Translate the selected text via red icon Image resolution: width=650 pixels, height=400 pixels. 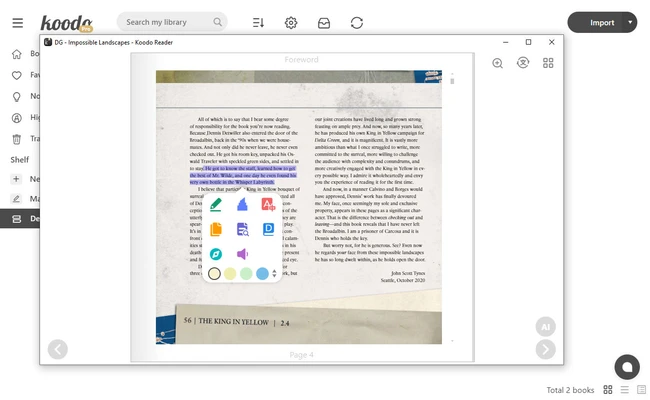pos(268,204)
